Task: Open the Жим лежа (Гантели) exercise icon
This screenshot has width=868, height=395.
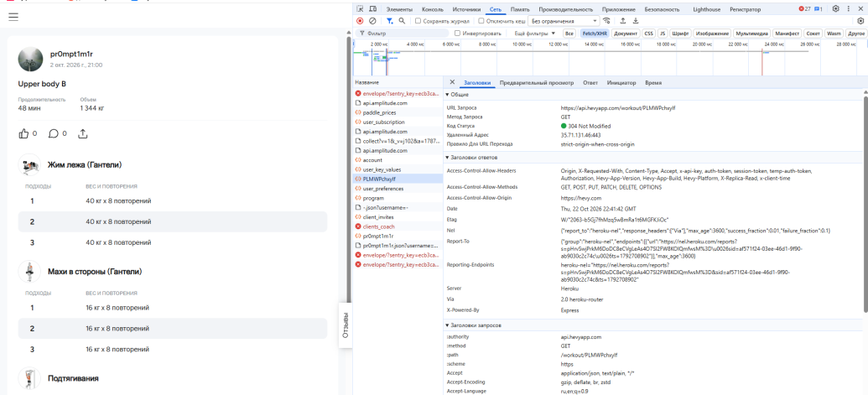Action: pyautogui.click(x=29, y=165)
